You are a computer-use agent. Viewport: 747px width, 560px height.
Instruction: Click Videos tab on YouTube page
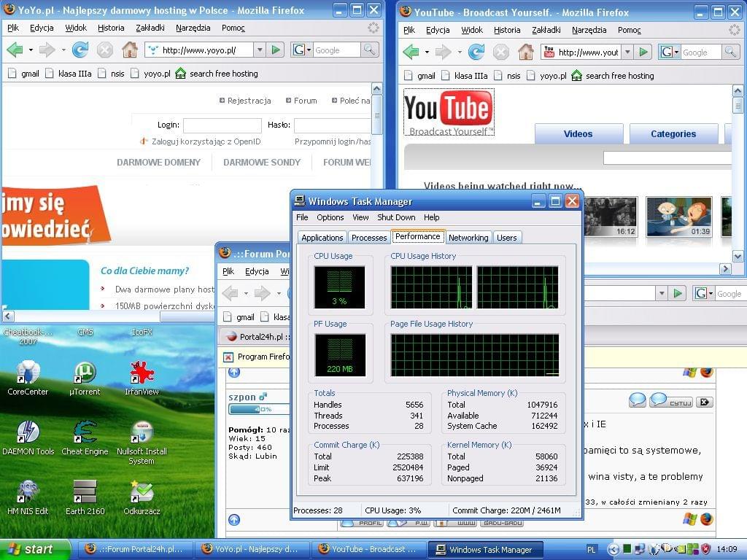578,134
